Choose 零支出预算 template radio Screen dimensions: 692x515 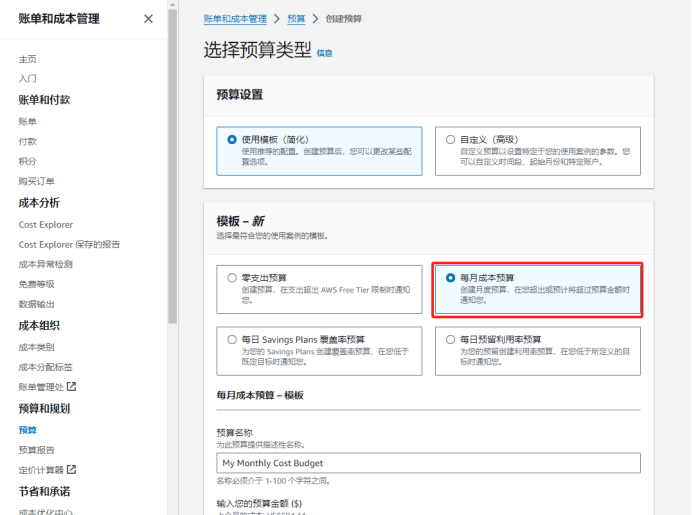[x=232, y=278]
